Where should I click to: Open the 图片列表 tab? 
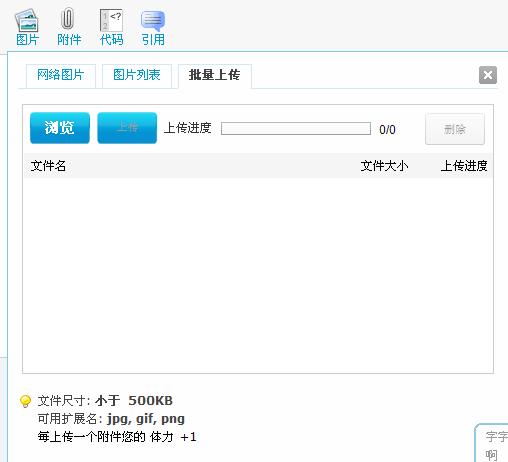(137, 76)
